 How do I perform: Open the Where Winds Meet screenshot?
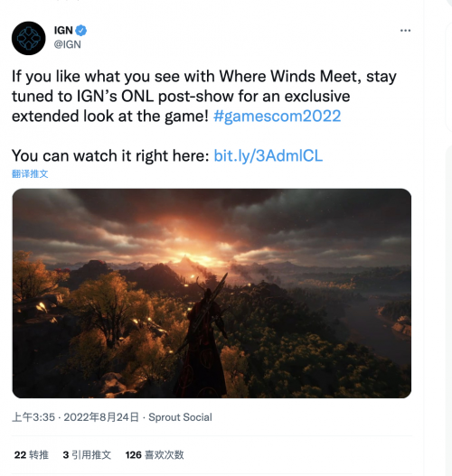[x=212, y=294]
